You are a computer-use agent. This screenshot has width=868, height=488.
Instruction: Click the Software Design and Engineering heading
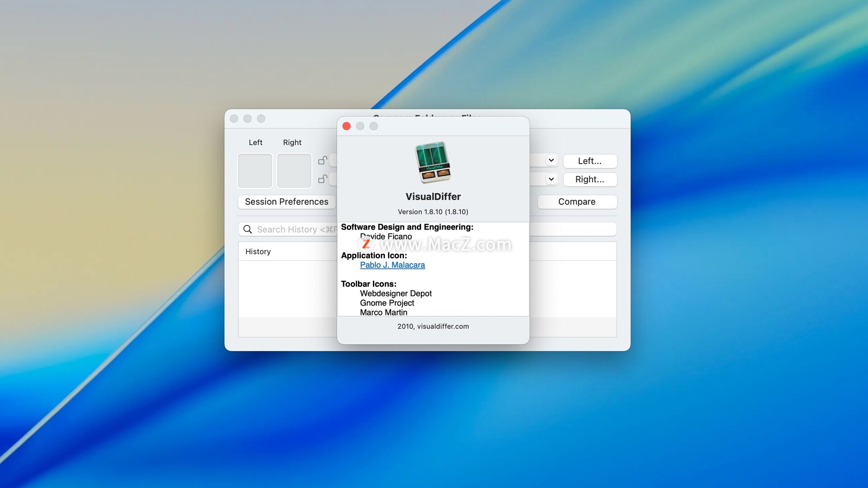point(407,227)
